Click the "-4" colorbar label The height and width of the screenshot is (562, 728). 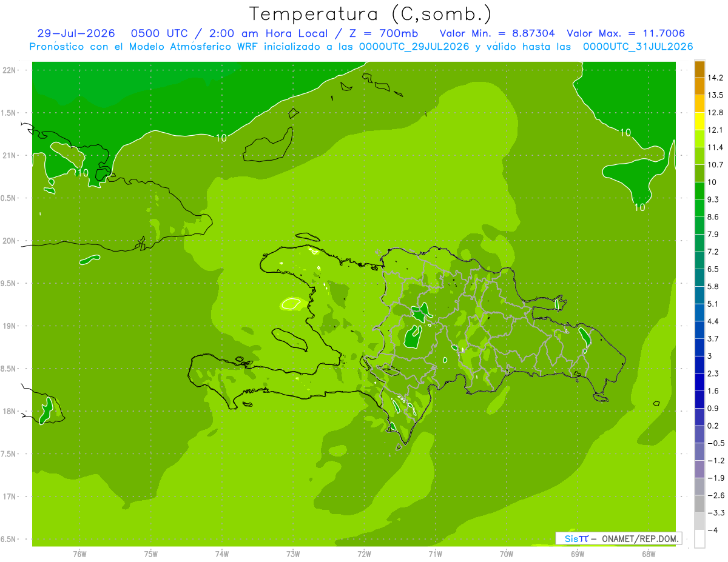[712, 530]
